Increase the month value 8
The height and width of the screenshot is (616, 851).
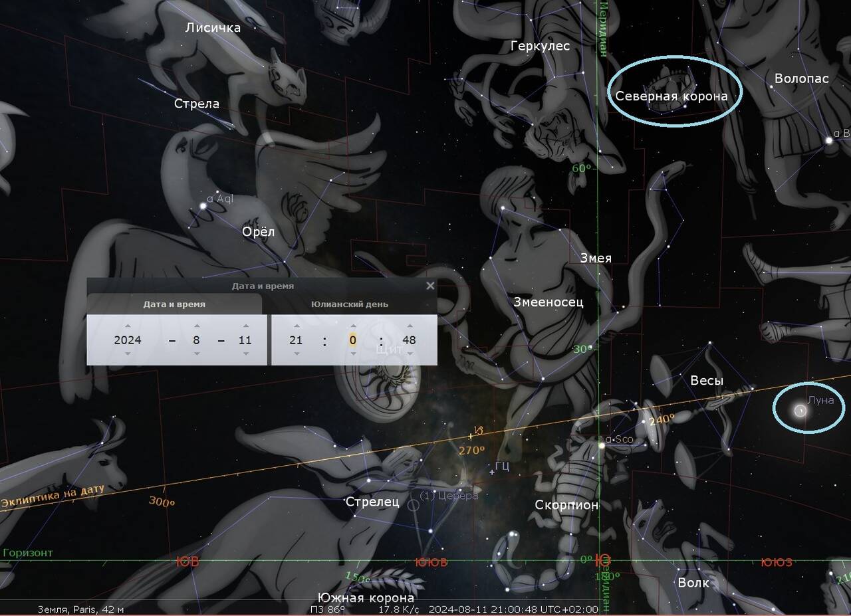196,326
